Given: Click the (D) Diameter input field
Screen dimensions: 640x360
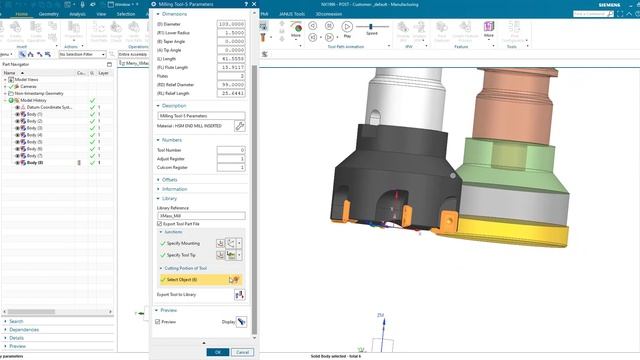Looking at the screenshot, I should [231, 24].
